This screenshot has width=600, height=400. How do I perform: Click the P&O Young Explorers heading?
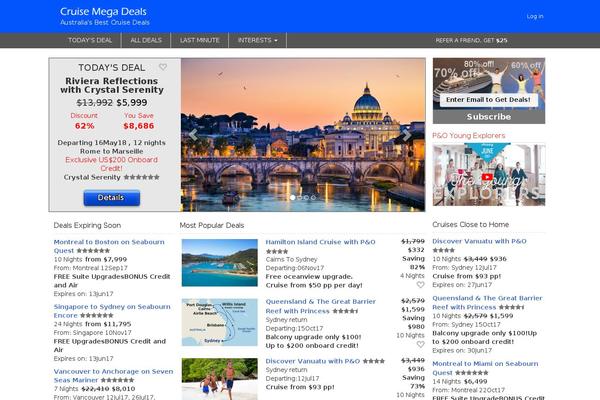[469, 136]
